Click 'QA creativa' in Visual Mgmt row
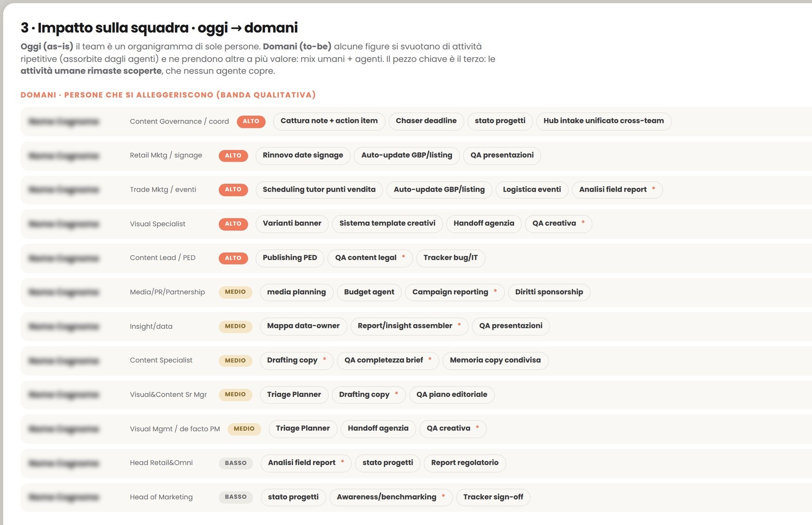Screen dimensions: 812x525 point(453,429)
